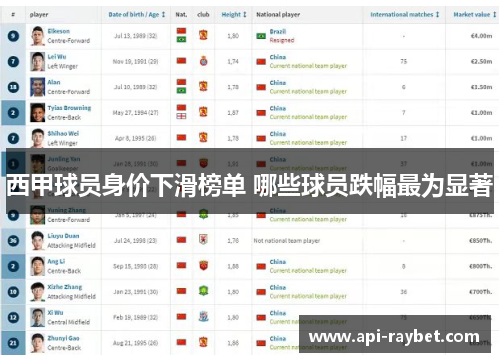Click China flag in Lei Wu's nationality column
The height and width of the screenshot is (362, 500).
pos(181,61)
